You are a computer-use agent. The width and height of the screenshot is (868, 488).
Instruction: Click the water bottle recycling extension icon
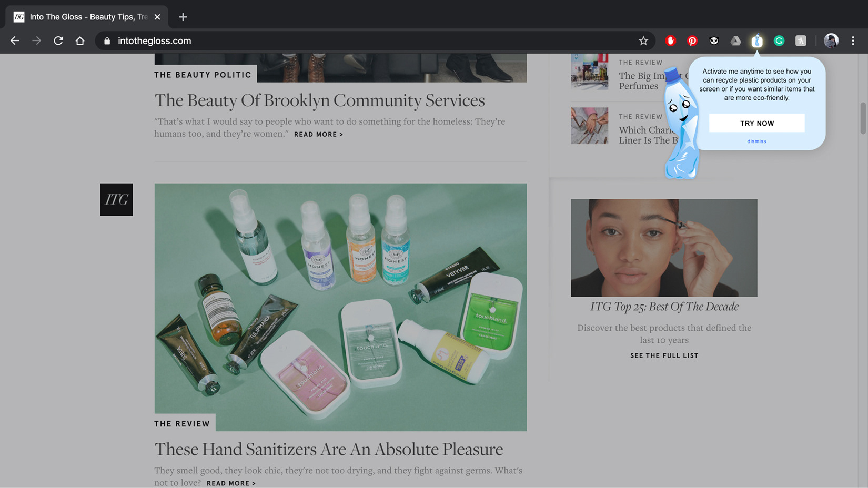coord(757,40)
